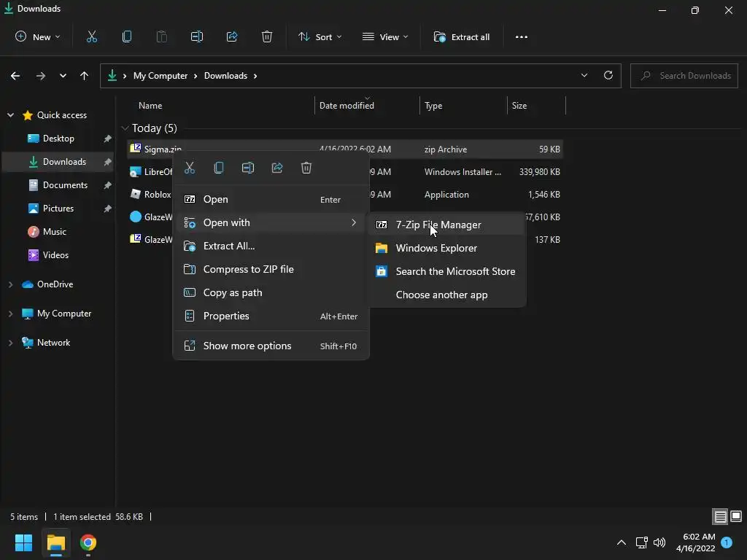Viewport: 747px width, 560px height.
Task: Click the Share icon in the top toolbar
Action: 232,36
